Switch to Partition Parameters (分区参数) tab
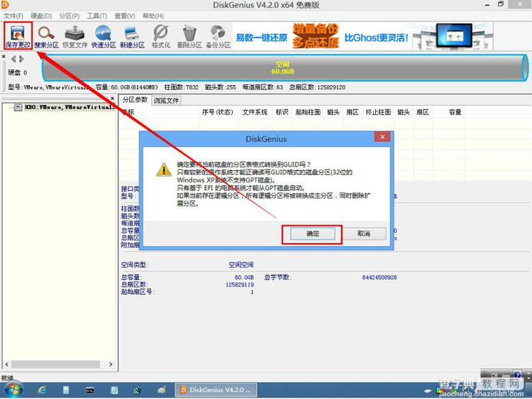The height and width of the screenshot is (399, 532). 135,100
